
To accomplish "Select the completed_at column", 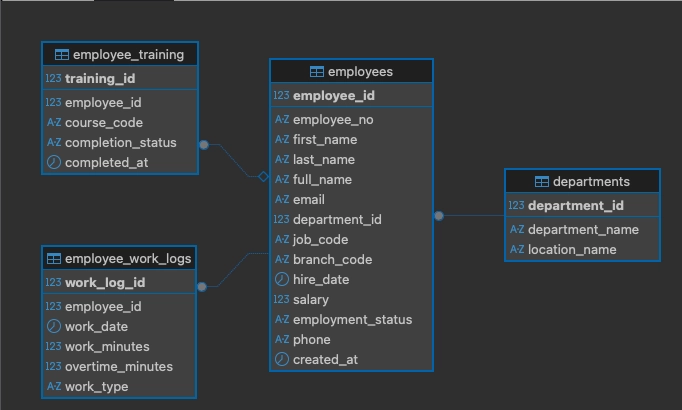I will [107, 163].
